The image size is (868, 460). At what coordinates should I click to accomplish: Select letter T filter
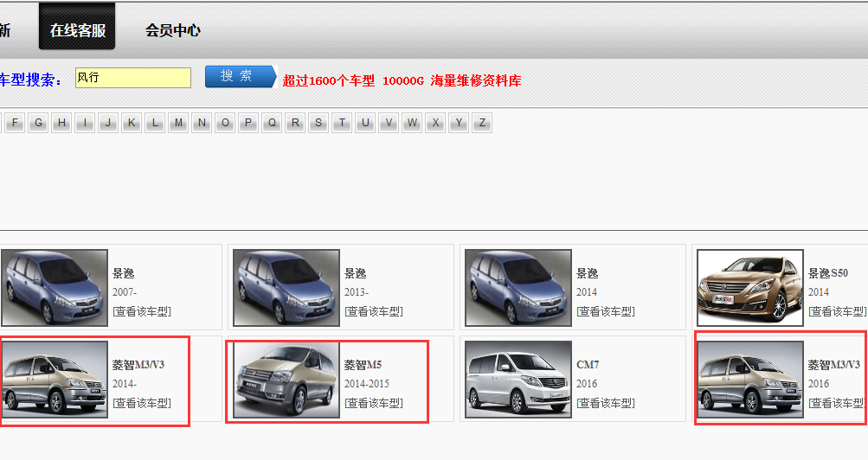coord(342,123)
